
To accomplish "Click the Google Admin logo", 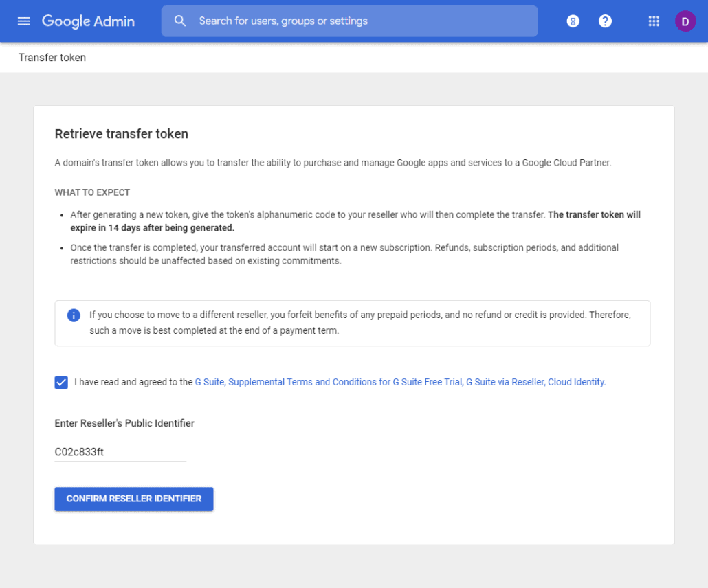I will pyautogui.click(x=88, y=21).
